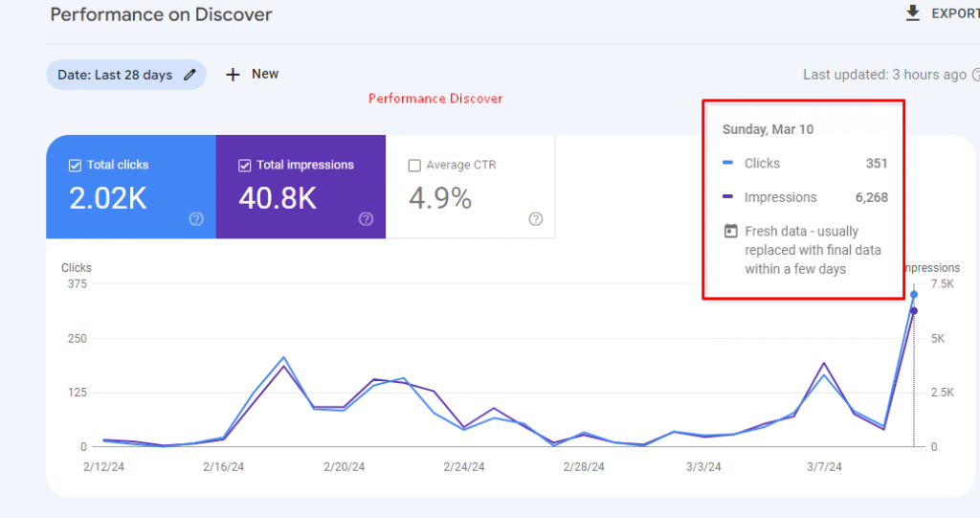Uncheck the Total clicks checkbox
This screenshot has height=518, width=980.
[x=75, y=166]
